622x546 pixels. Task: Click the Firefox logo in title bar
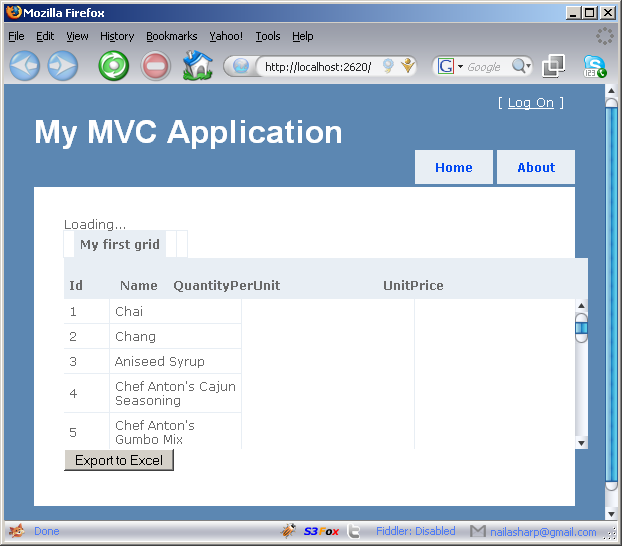tap(14, 12)
